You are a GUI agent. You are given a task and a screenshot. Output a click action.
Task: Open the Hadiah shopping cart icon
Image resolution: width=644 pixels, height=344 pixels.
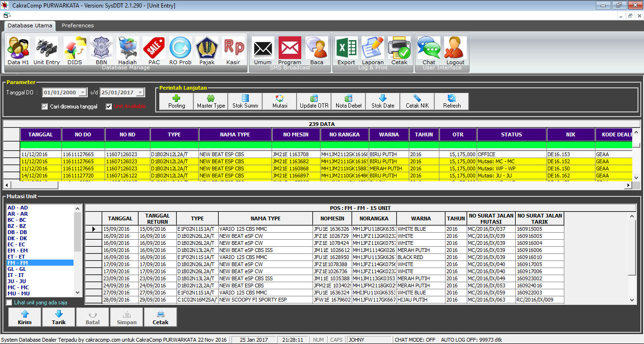127,50
